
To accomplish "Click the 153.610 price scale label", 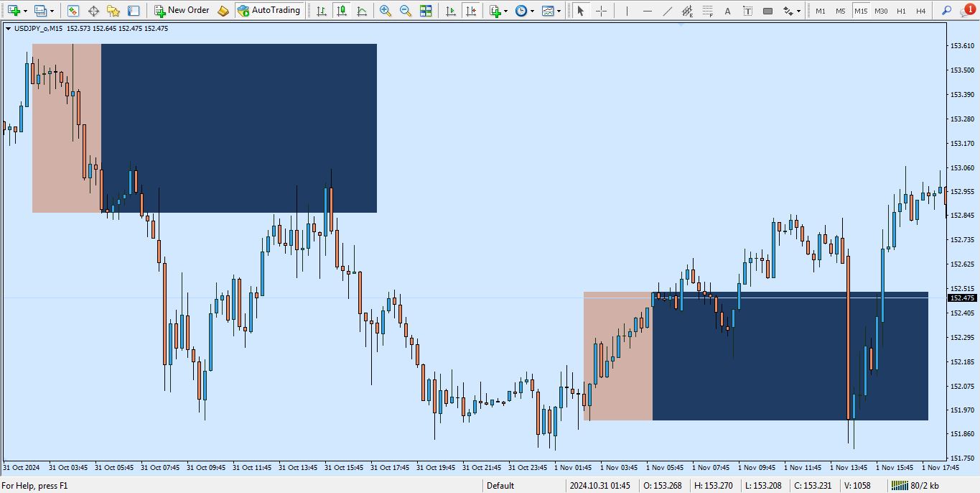I will click(962, 45).
